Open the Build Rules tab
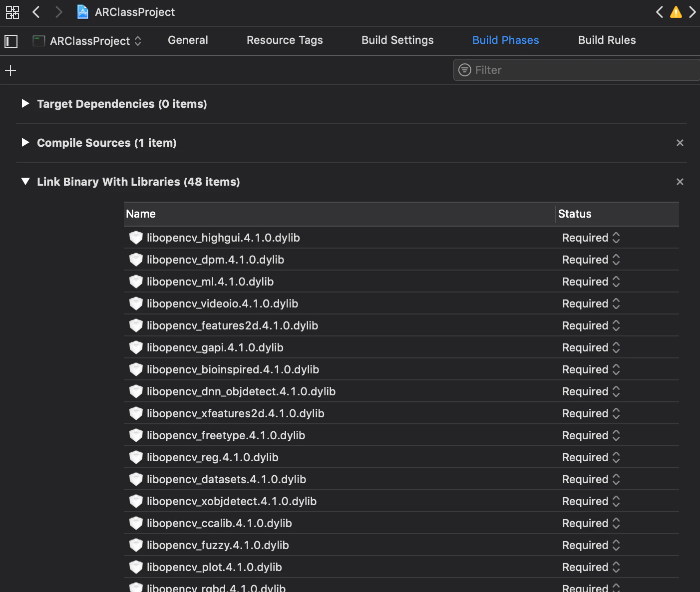700x592 pixels. pos(607,40)
